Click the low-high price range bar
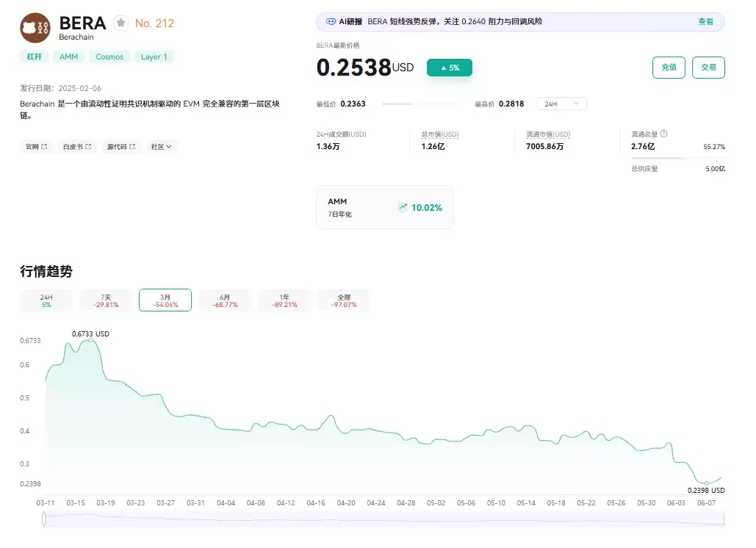This screenshot has width=756, height=548. [420, 104]
